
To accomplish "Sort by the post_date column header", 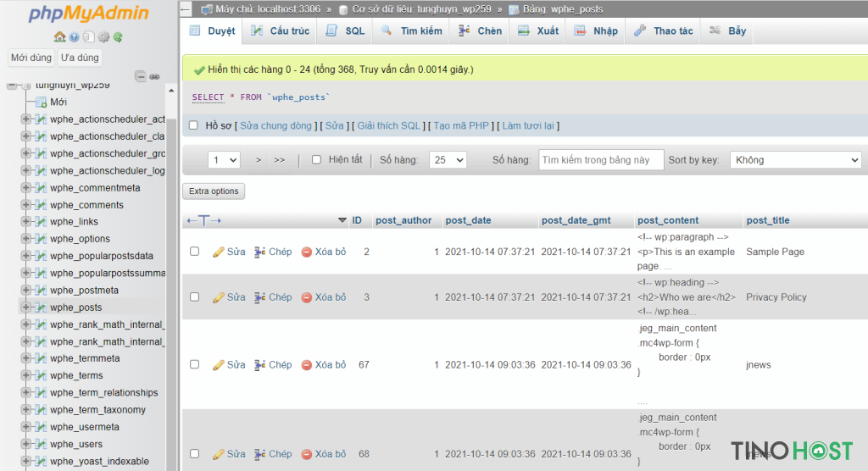I will tap(468, 220).
